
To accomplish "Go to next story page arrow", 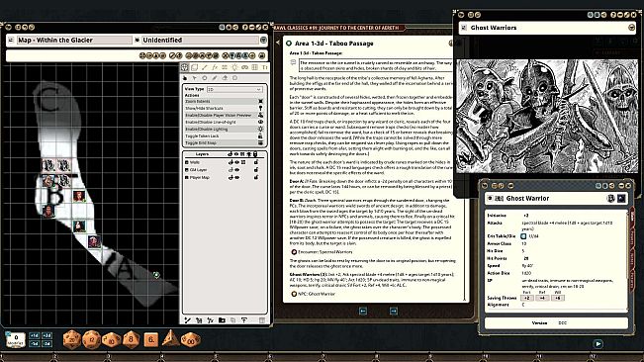I will point(394,312).
